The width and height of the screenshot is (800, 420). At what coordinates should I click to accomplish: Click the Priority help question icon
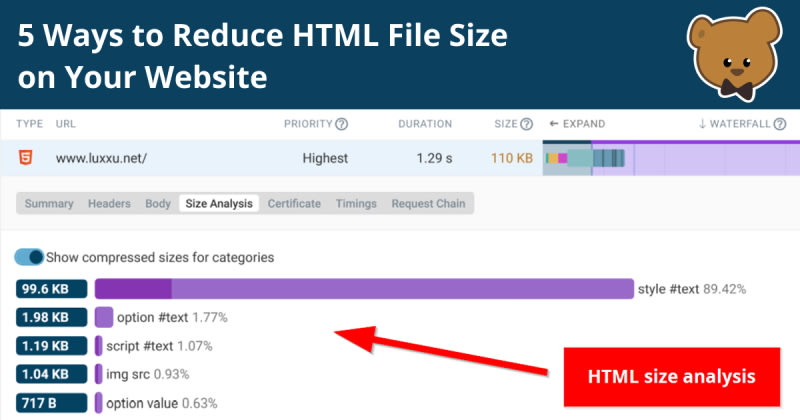tap(341, 124)
